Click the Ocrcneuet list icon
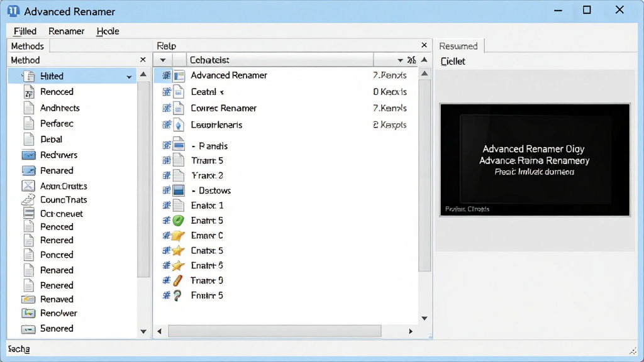This screenshot has width=644, height=362. click(29, 214)
